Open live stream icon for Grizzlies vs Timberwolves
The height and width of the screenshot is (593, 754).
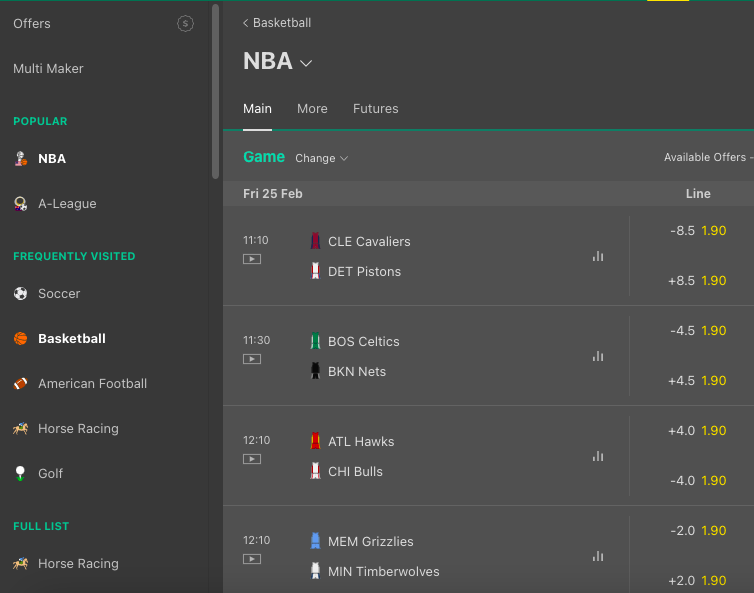pos(252,559)
